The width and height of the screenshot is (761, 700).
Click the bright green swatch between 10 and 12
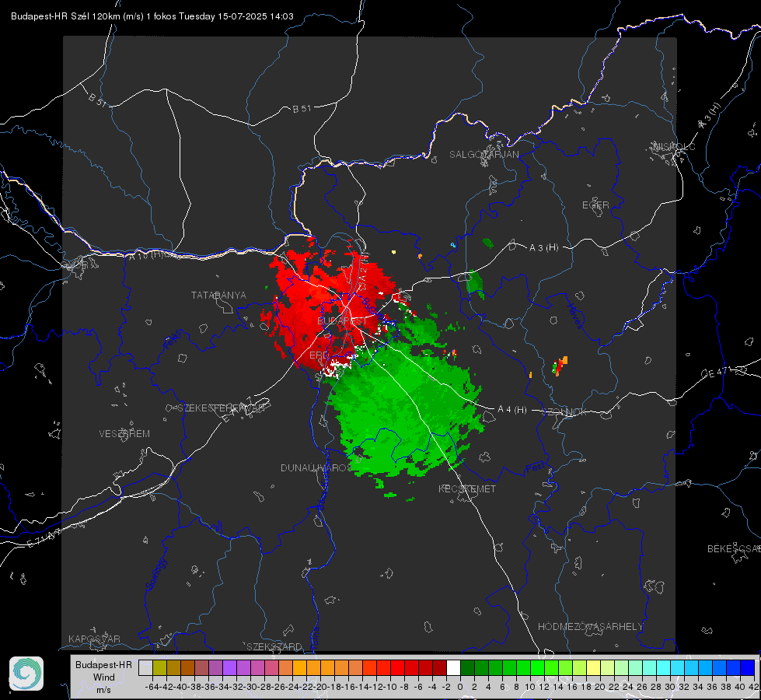click(x=537, y=667)
